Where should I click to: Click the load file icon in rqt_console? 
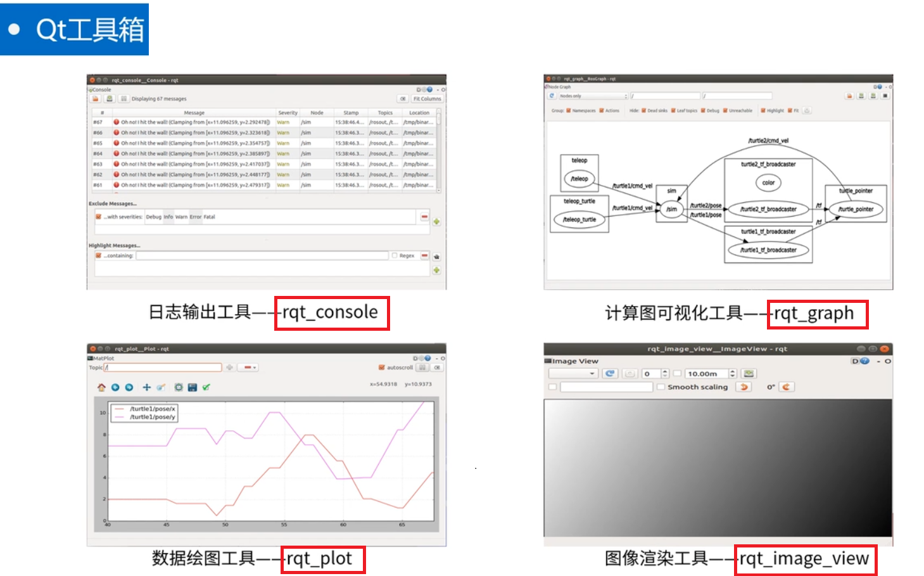coord(96,99)
